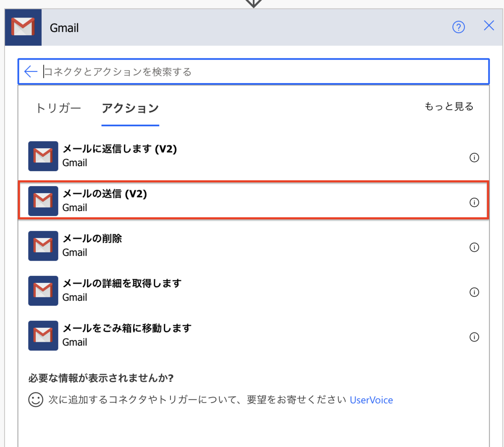Show info for メールの詳細を取得します

coord(474,293)
